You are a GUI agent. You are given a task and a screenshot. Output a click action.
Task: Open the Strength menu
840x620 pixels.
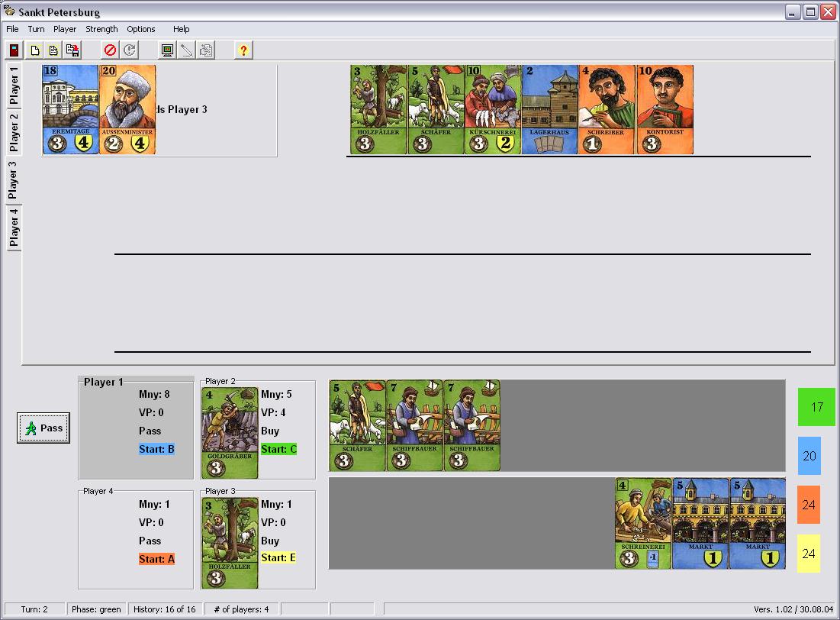[101, 29]
